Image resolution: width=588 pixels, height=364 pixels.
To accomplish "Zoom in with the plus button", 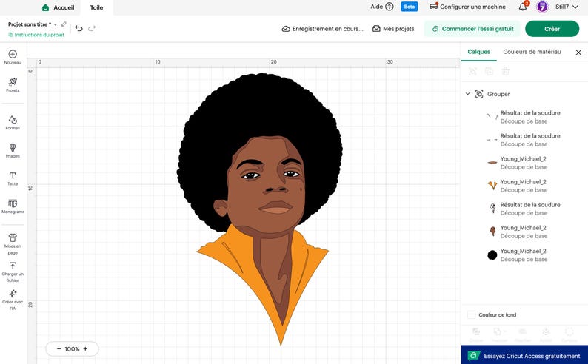I will [x=85, y=348].
